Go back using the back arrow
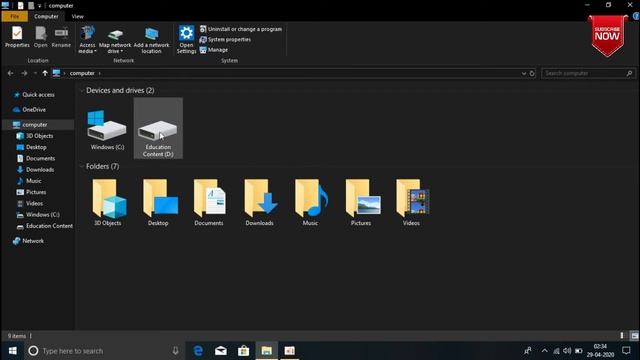Screen dimensions: 640x360 tap(11, 73)
